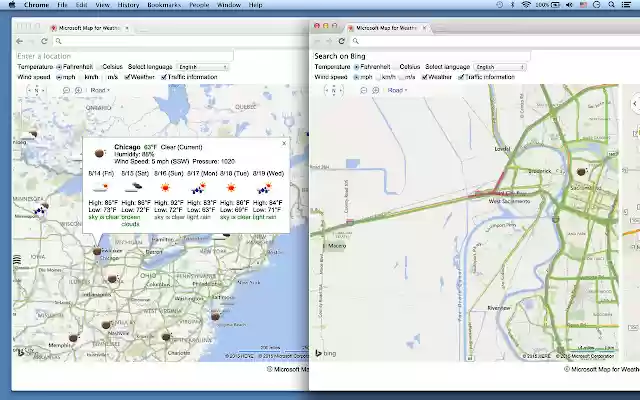Open the Apple menu

12,5
